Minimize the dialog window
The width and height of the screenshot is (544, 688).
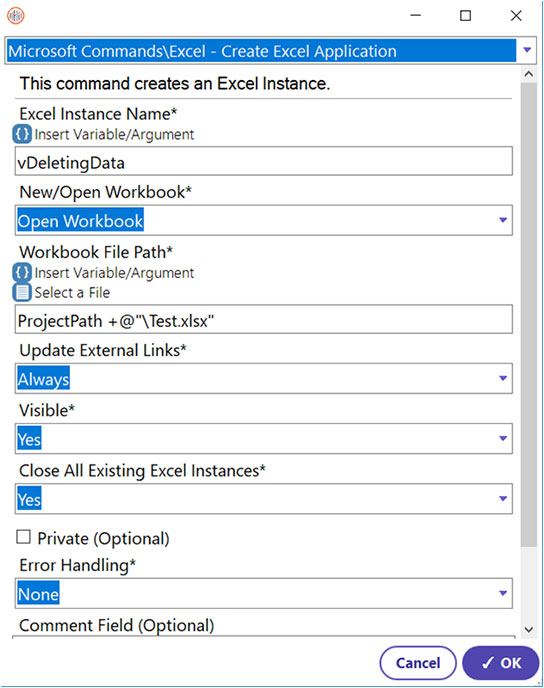[415, 15]
